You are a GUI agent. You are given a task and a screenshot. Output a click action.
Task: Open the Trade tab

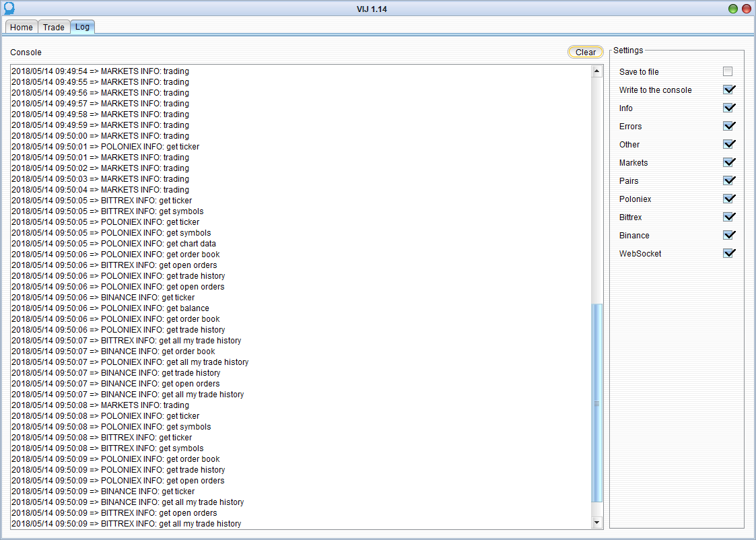[x=54, y=27]
